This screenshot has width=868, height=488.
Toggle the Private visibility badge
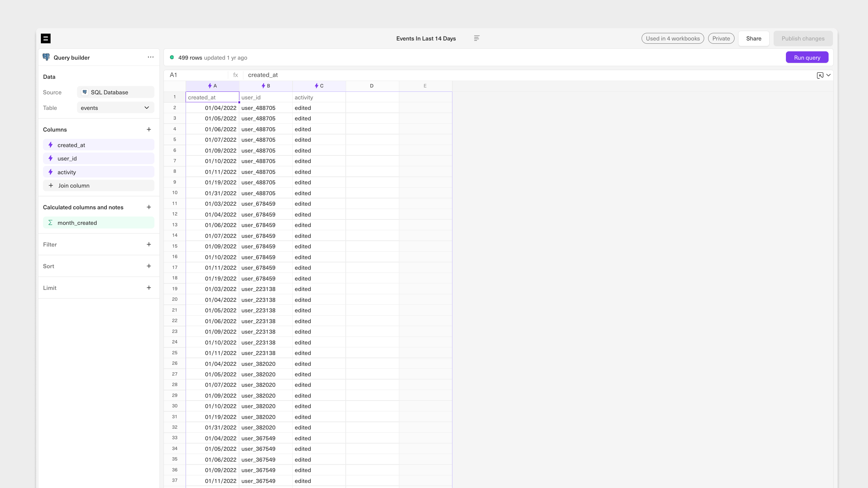[x=721, y=38]
